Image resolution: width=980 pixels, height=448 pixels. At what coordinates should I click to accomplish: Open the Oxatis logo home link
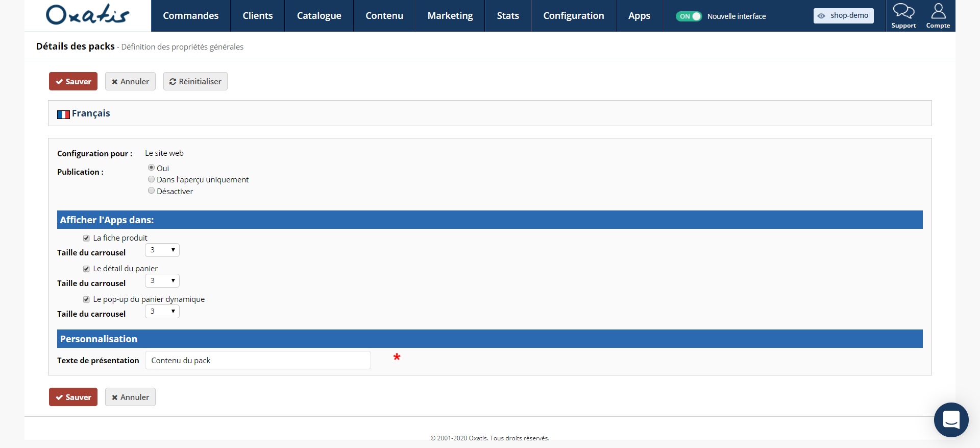click(87, 15)
